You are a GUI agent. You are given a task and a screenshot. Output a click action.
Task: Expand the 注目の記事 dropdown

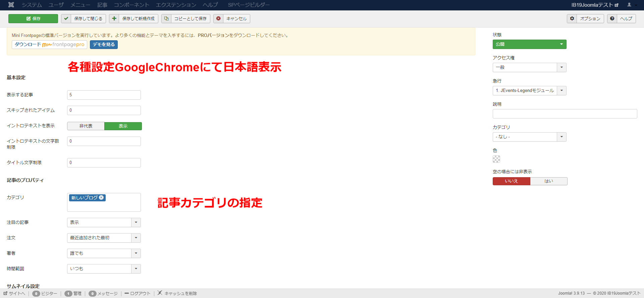(136, 222)
